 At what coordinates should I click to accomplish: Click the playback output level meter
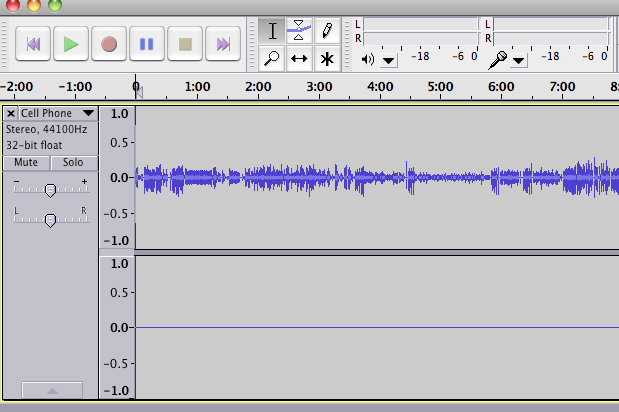tap(420, 32)
